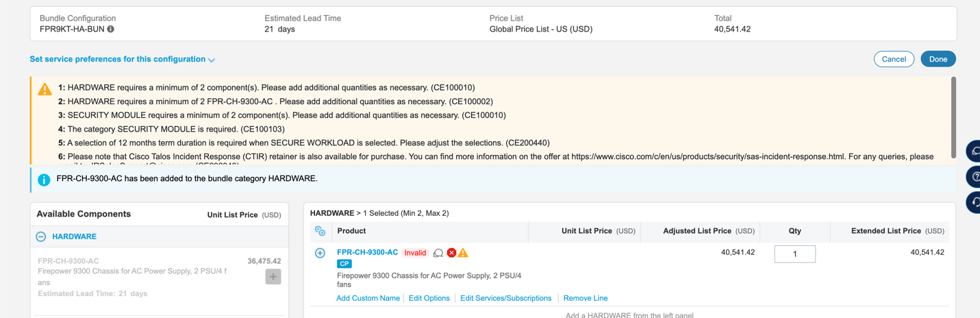The width and height of the screenshot is (980, 318).
Task: Click the 36,475.42 unit price in Available Components
Action: point(264,261)
